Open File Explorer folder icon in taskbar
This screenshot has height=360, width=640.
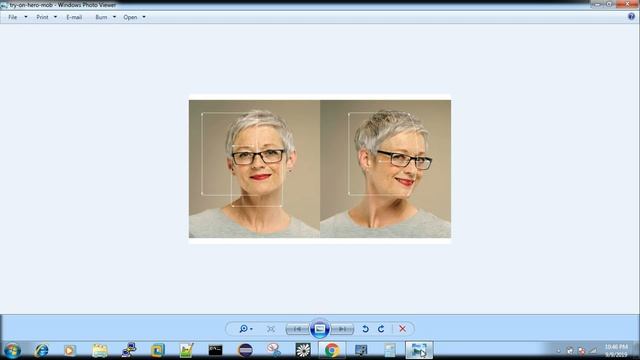tap(100, 350)
